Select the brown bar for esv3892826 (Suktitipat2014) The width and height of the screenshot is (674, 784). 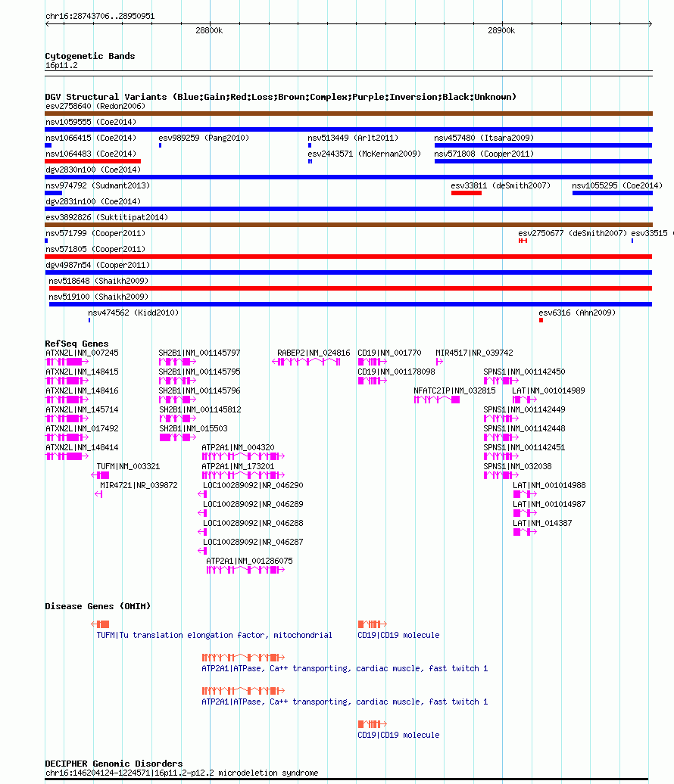pos(349,225)
